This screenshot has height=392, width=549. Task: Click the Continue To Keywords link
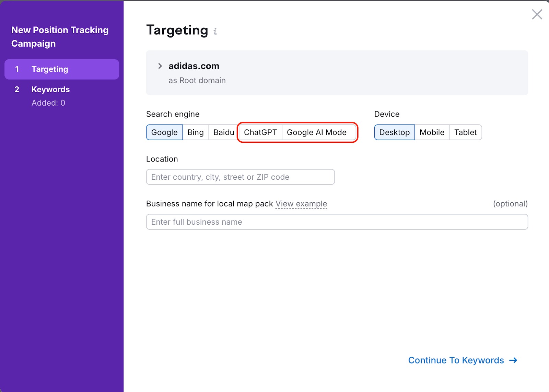tap(456, 360)
